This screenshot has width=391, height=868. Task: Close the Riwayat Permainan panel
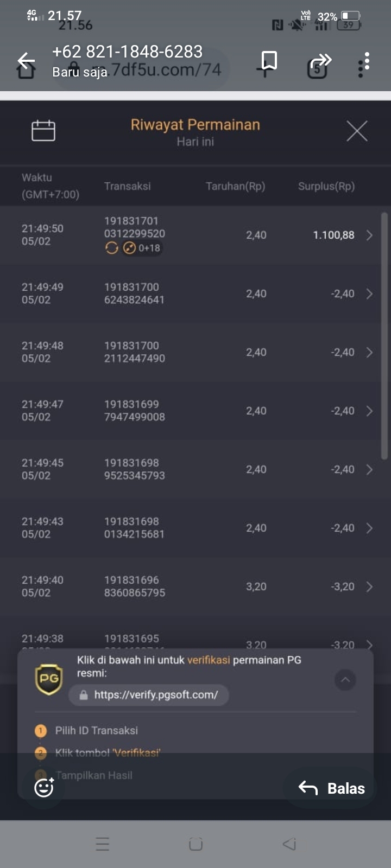pyautogui.click(x=357, y=131)
